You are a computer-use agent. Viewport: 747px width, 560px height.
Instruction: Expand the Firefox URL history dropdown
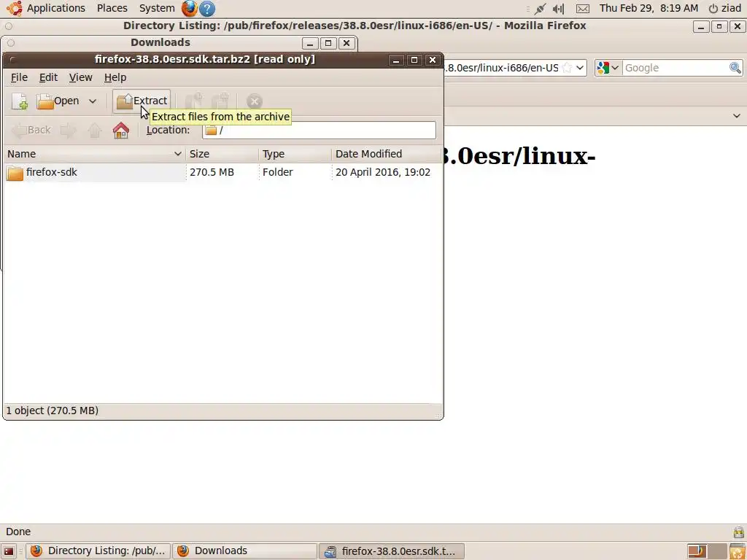click(580, 68)
